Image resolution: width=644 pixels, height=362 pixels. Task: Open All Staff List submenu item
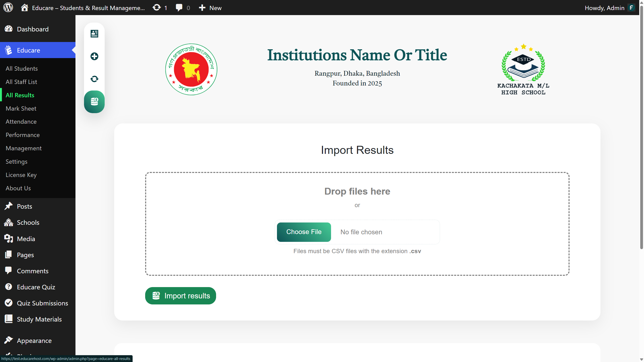[x=21, y=82]
